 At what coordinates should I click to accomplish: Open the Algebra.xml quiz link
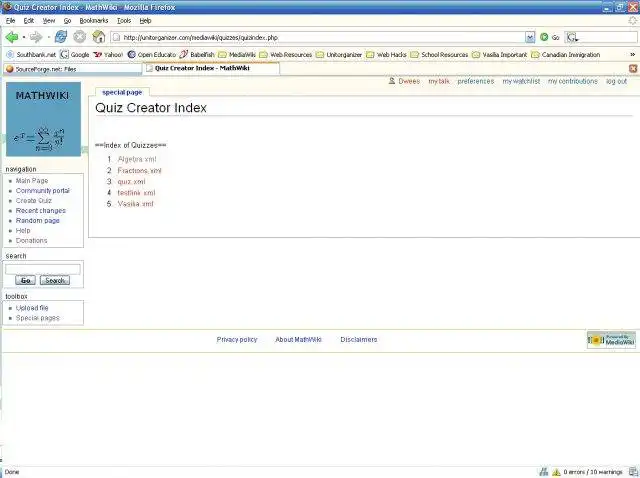coord(137,159)
